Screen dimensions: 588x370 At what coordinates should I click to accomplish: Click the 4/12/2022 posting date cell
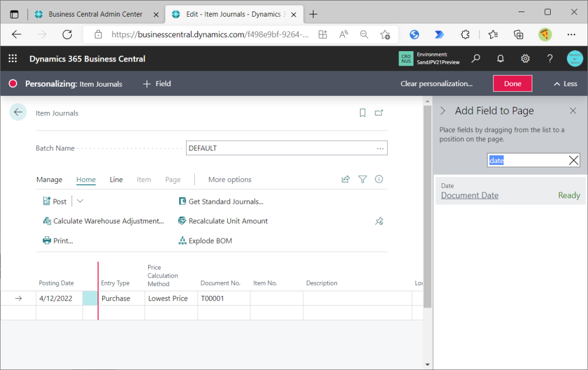(x=59, y=298)
